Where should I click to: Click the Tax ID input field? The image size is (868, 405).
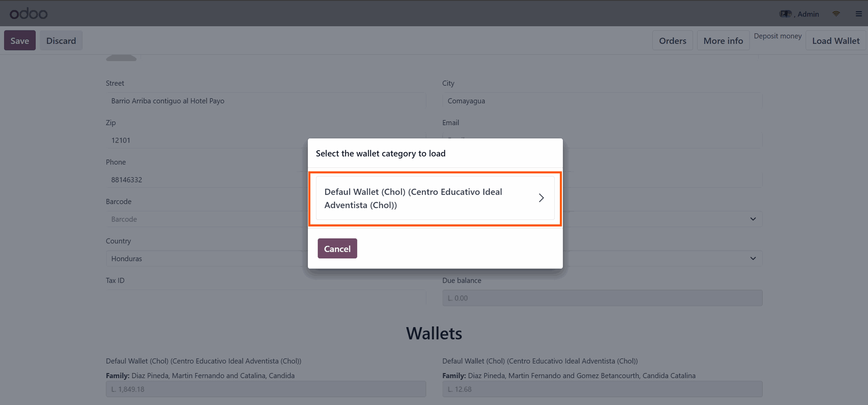(266, 298)
